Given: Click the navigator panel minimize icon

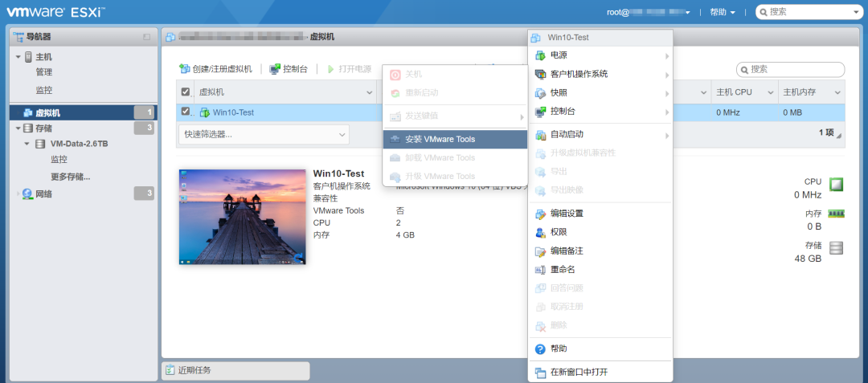Looking at the screenshot, I should click(x=147, y=37).
